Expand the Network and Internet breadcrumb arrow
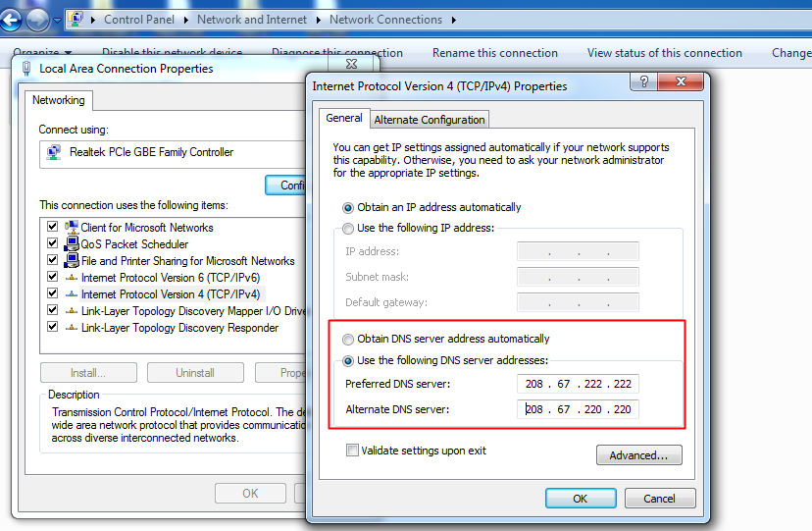This screenshot has width=812, height=531. point(318,20)
